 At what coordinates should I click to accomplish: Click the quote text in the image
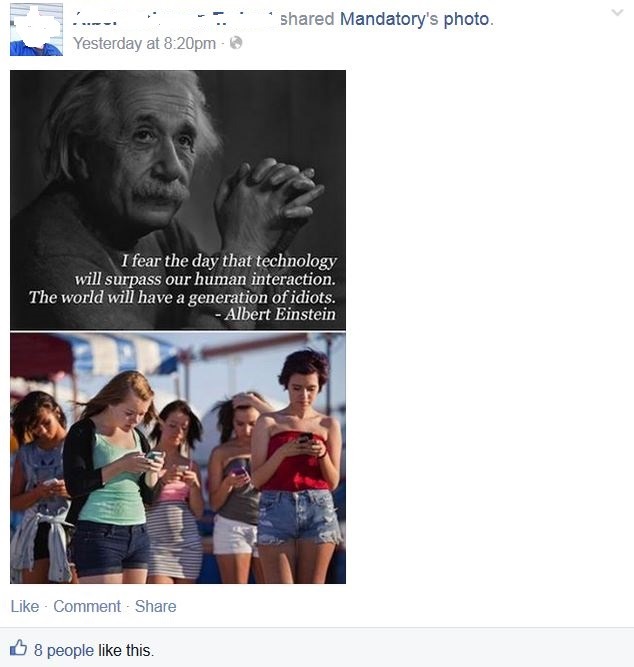click(183, 279)
